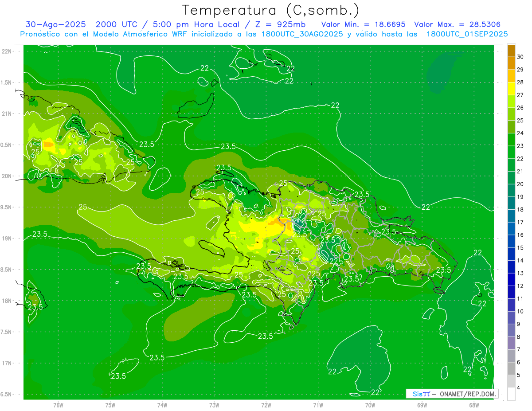The height and width of the screenshot is (411, 532).
Task: Click the legend value "10"
Action: 520,311
